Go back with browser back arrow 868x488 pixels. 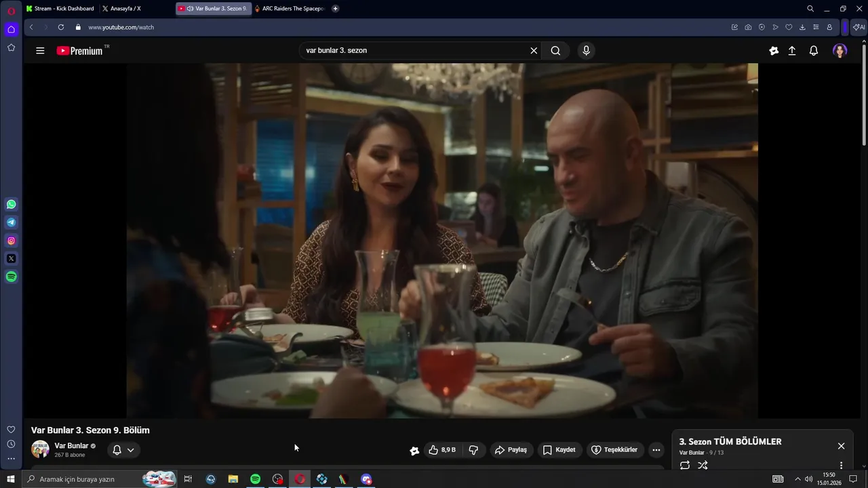pos(31,27)
